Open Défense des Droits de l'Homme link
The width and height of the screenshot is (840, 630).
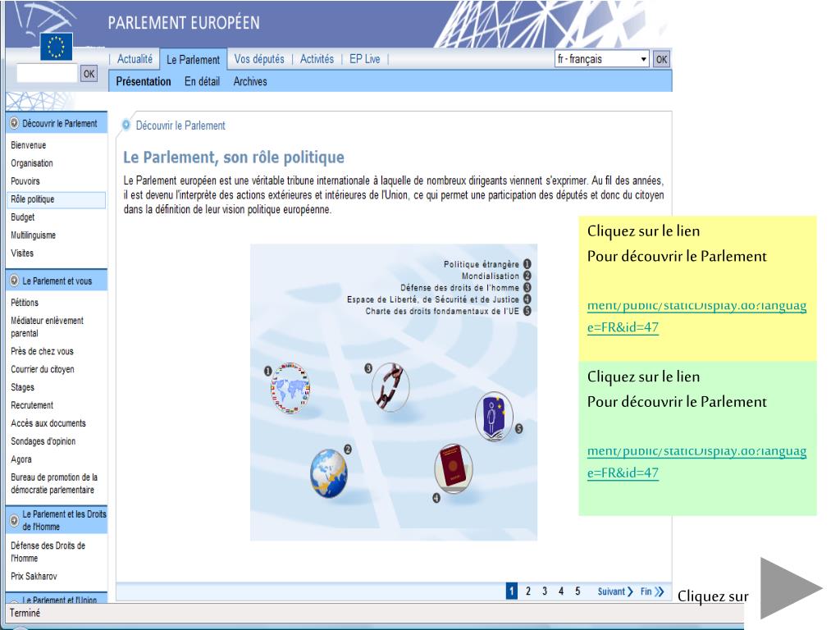coord(48,552)
